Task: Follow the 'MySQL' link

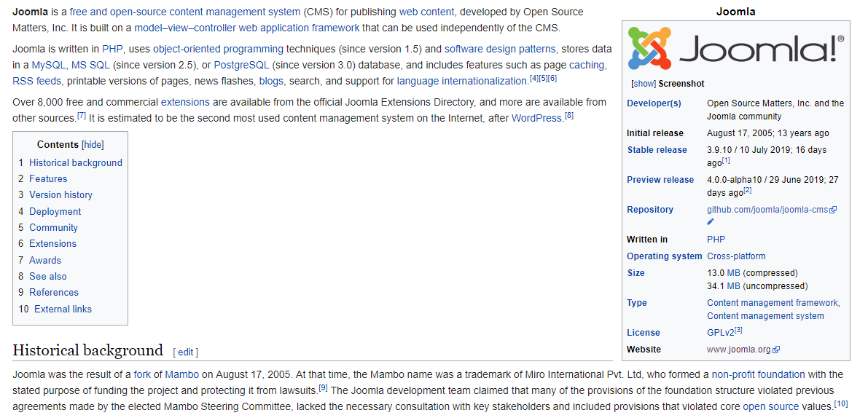Action: click(x=49, y=65)
